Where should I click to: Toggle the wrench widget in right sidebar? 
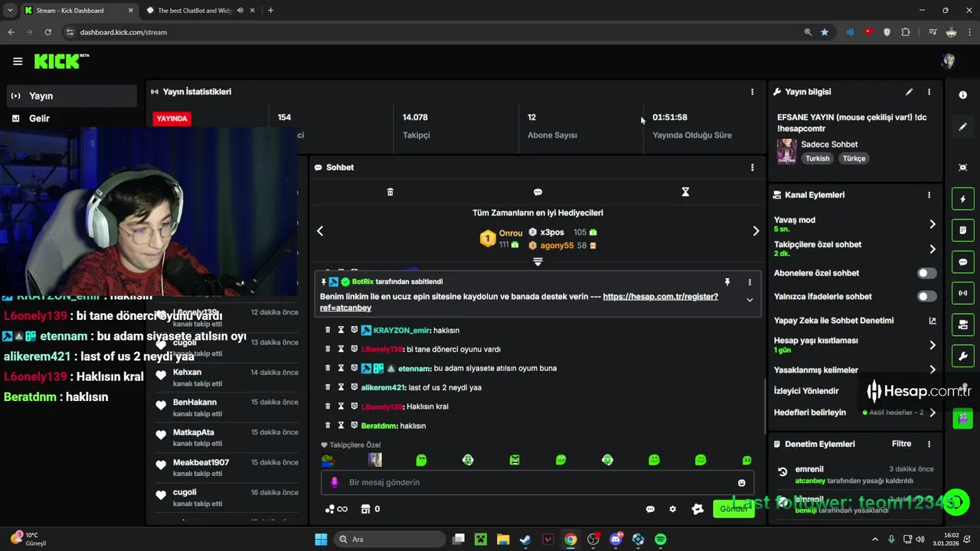tap(963, 356)
